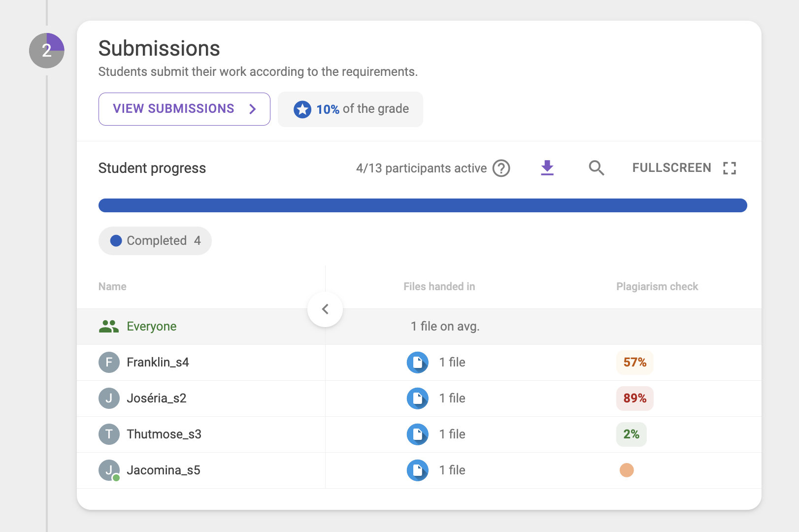Click the chevron arrow in View Submissions
Viewport: 799px width, 532px height.
point(253,109)
